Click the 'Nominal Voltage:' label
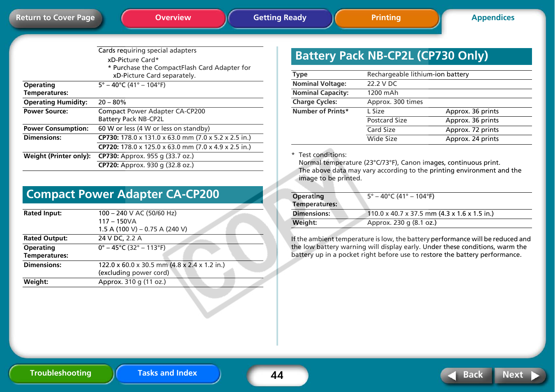The width and height of the screenshot is (555, 392). click(319, 84)
